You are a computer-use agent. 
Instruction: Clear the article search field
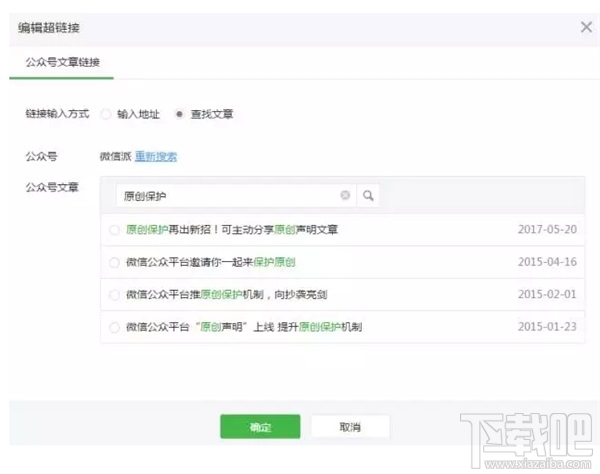[345, 195]
